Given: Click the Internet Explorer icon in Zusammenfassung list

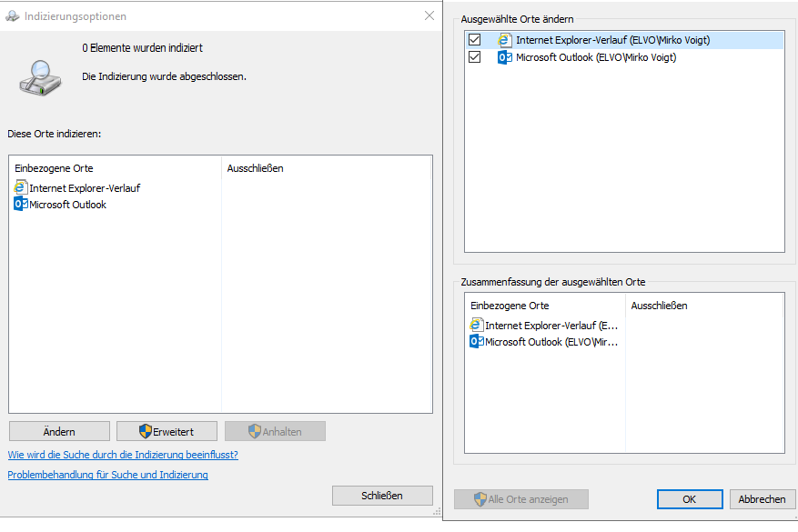Looking at the screenshot, I should 476,325.
